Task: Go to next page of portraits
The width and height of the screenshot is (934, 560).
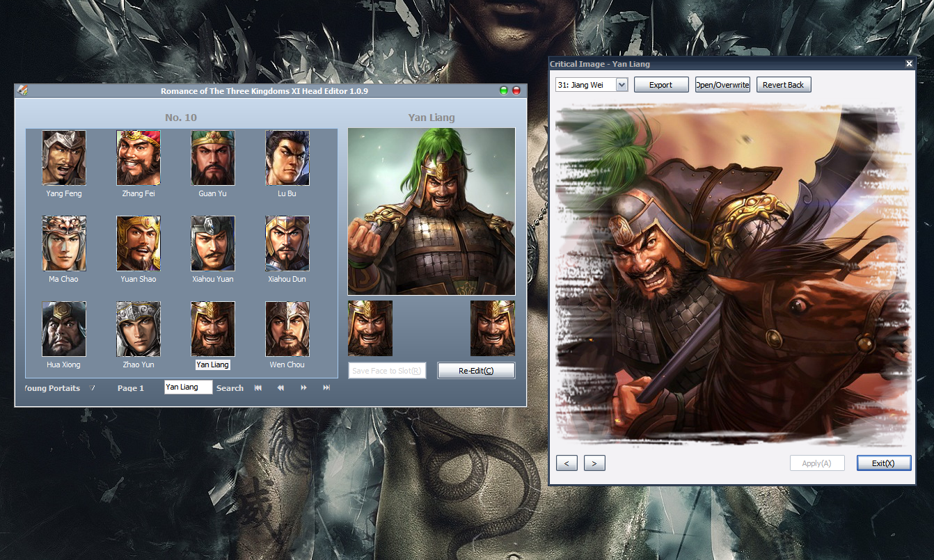Action: pyautogui.click(x=303, y=387)
